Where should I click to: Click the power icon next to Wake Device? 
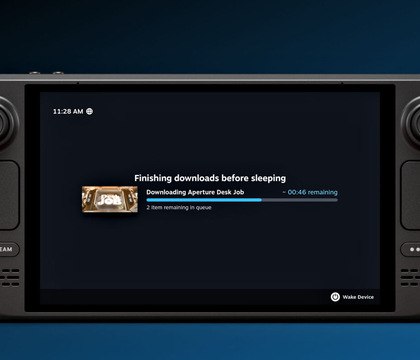click(335, 297)
